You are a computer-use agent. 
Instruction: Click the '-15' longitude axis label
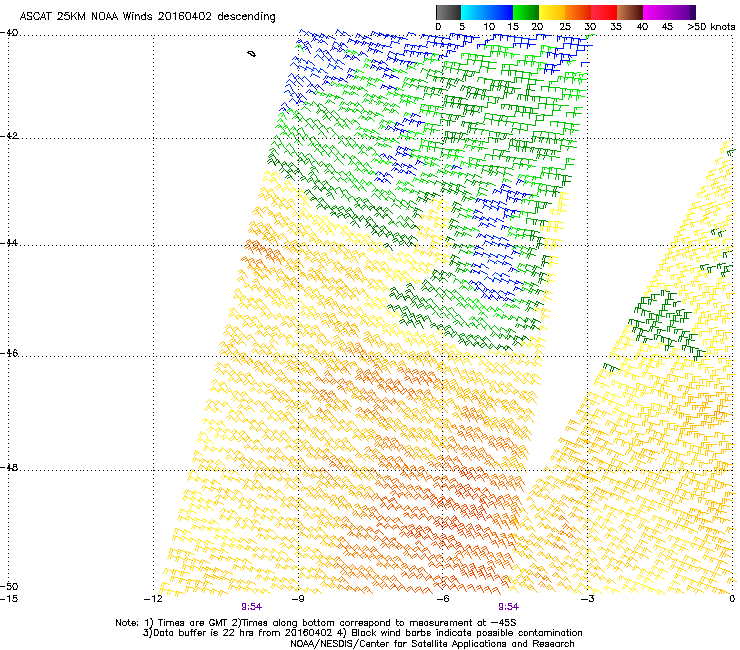tap(9, 599)
